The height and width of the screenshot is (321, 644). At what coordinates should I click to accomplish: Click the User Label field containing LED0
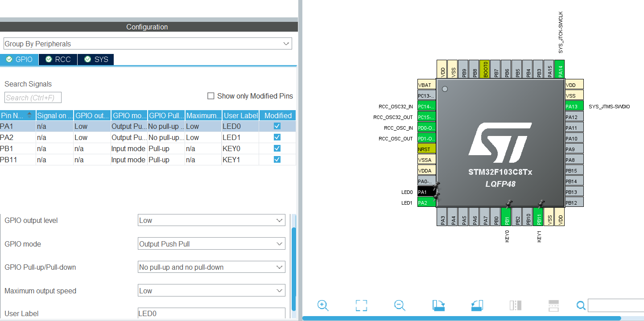point(211,313)
